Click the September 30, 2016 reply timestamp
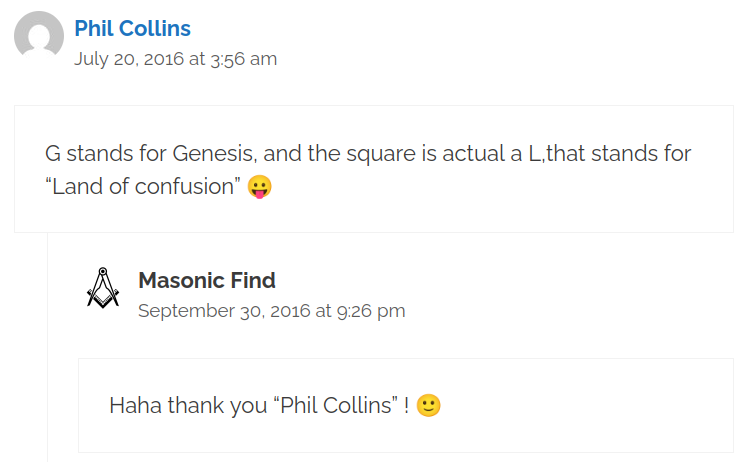Image resolution: width=745 pixels, height=462 pixels. [x=272, y=311]
